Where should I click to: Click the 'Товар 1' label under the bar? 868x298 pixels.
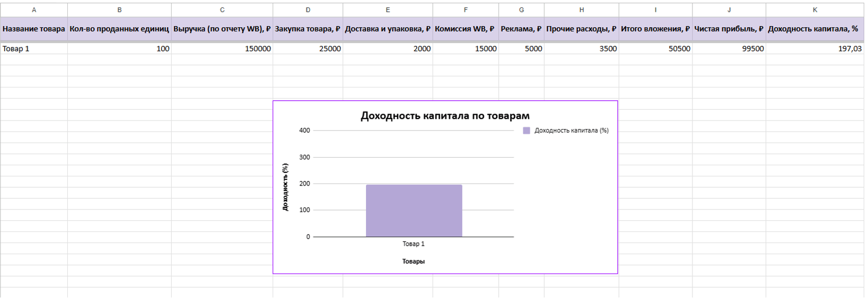[x=413, y=244]
